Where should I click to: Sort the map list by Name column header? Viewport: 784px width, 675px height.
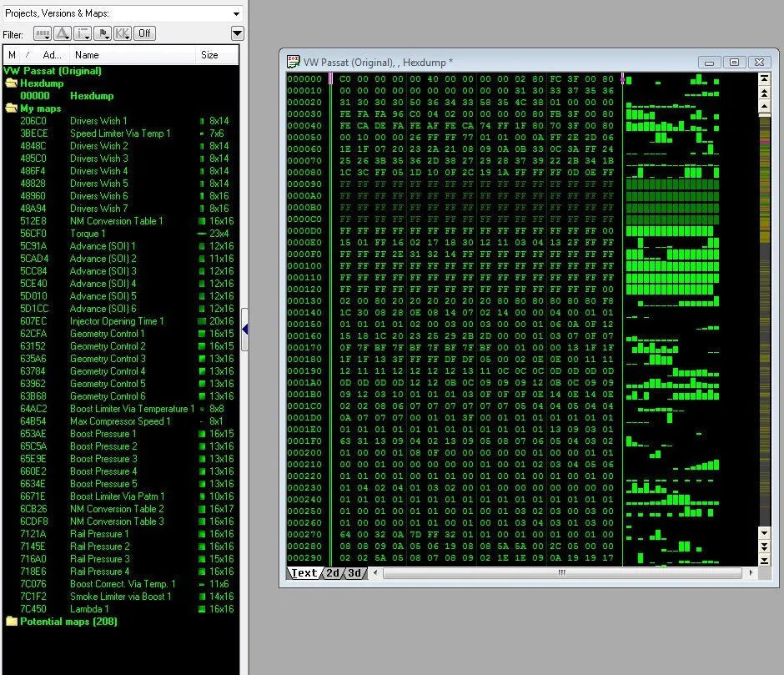87,55
